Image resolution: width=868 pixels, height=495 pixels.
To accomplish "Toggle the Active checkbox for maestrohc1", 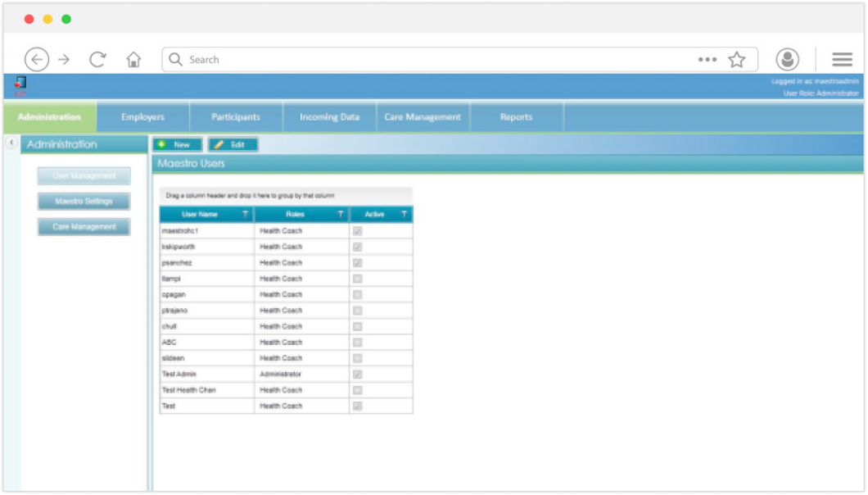I will 358,230.
